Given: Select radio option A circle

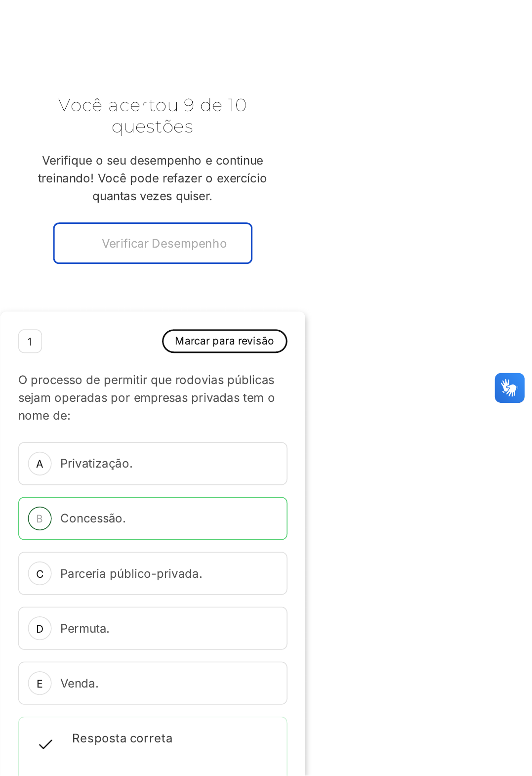Looking at the screenshot, I should point(40,464).
